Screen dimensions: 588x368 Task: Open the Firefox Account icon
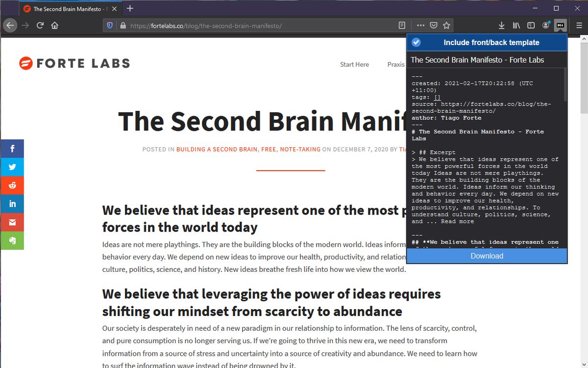point(545,25)
